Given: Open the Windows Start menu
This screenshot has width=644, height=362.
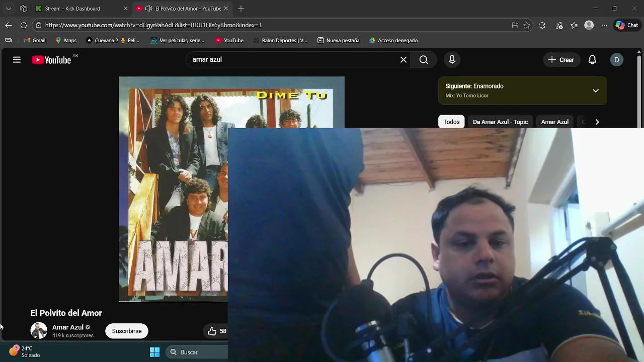Looking at the screenshot, I should point(154,352).
